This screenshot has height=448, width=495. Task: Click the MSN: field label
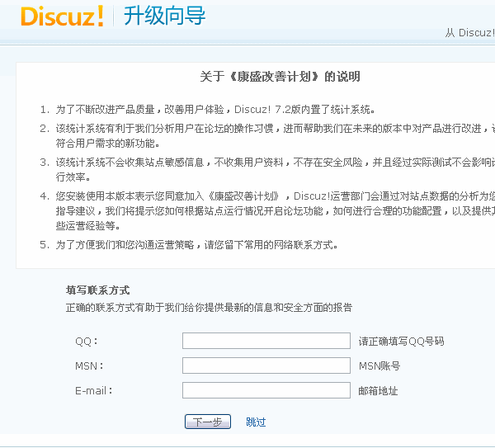(x=89, y=366)
